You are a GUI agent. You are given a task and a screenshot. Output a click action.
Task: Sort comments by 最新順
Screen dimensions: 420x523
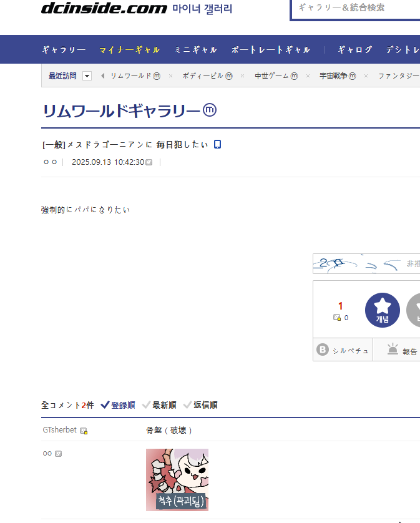point(160,405)
